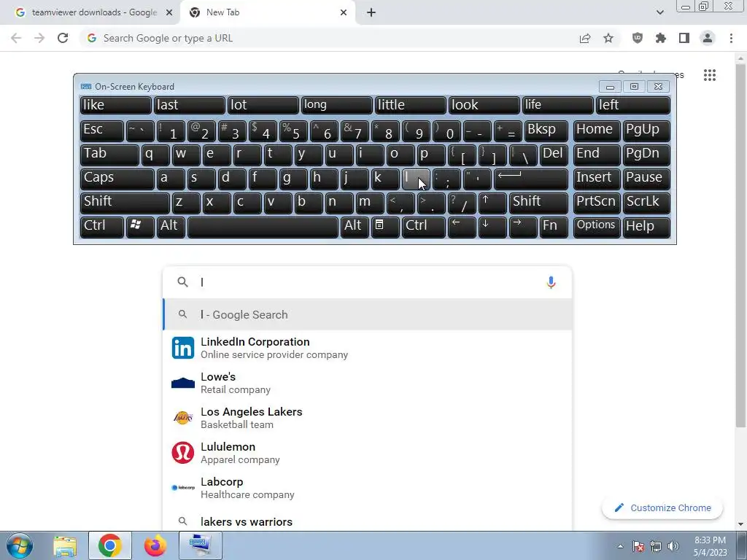Screen dimensions: 747x560
Task: Open the Google apps grid icon
Action: click(x=709, y=75)
